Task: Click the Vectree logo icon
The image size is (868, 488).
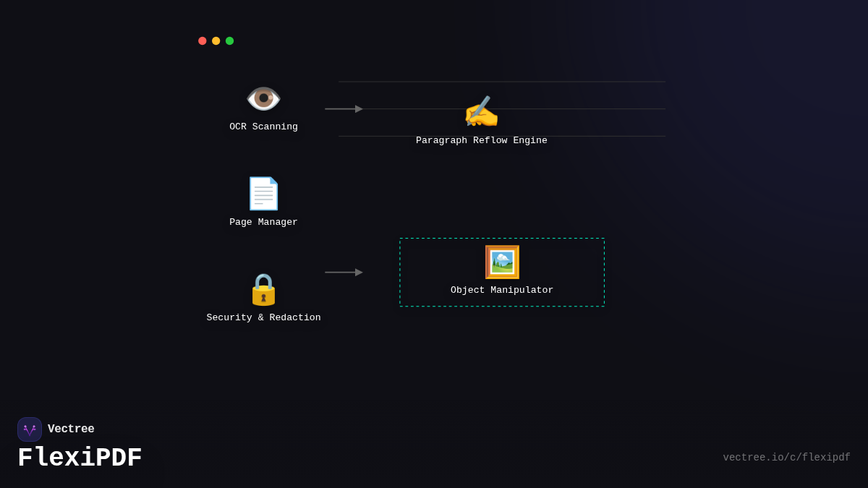Action: pyautogui.click(x=30, y=429)
